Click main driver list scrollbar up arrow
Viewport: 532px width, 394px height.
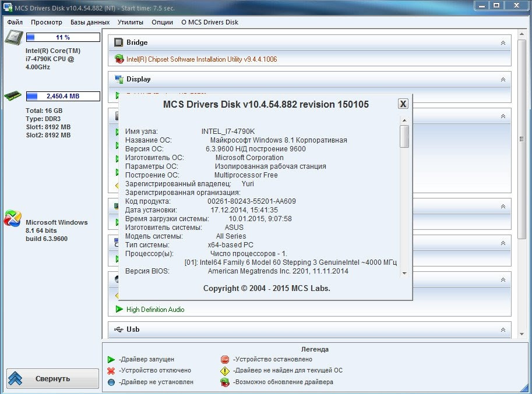pyautogui.click(x=522, y=34)
